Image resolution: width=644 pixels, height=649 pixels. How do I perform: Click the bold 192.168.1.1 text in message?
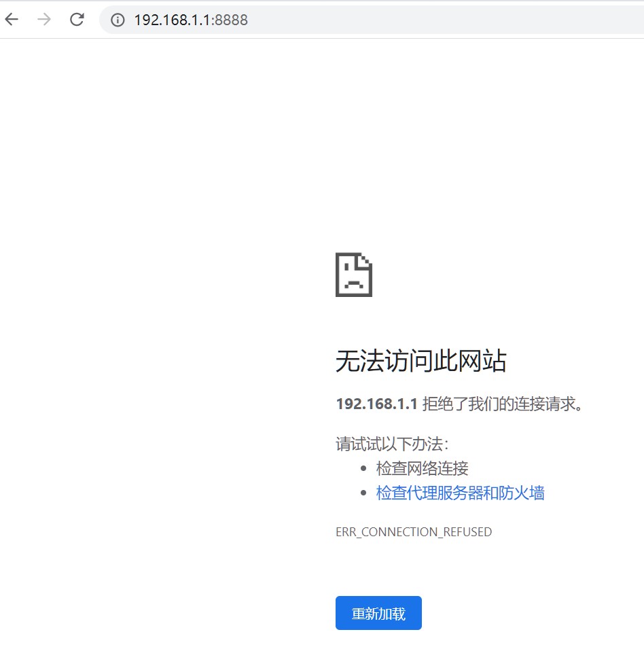pyautogui.click(x=376, y=404)
